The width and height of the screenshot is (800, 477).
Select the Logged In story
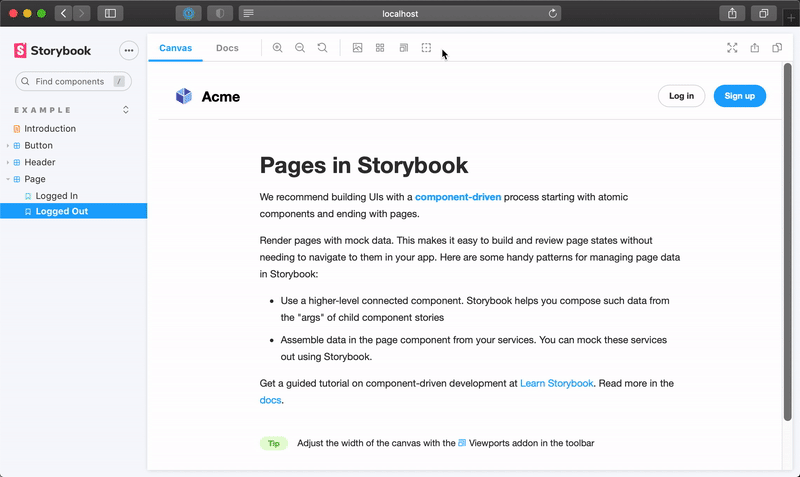(57, 196)
